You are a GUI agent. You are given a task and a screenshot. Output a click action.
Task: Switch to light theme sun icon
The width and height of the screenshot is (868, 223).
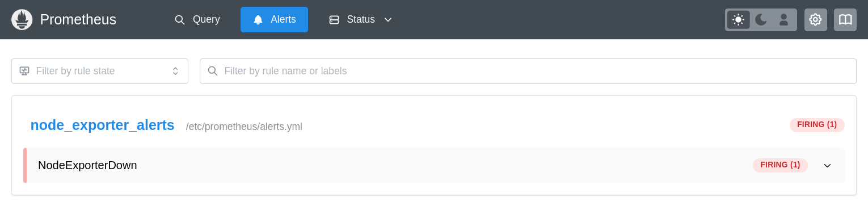point(738,19)
